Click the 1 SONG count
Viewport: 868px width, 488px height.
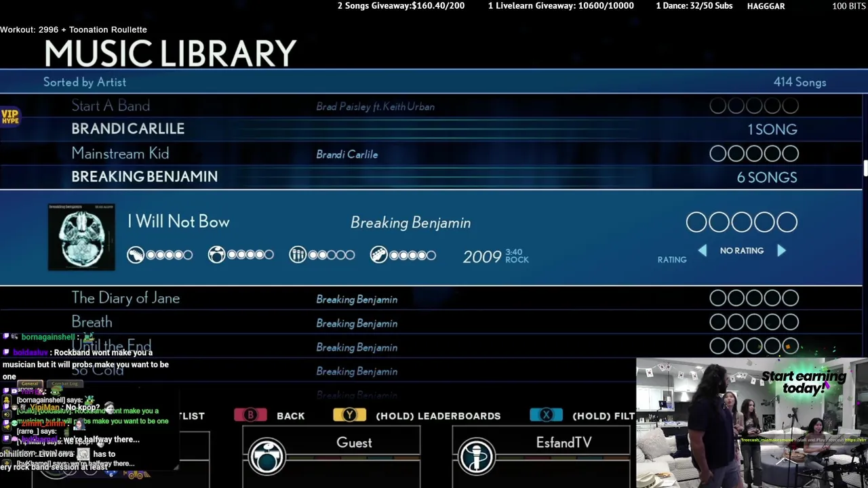[772, 129]
